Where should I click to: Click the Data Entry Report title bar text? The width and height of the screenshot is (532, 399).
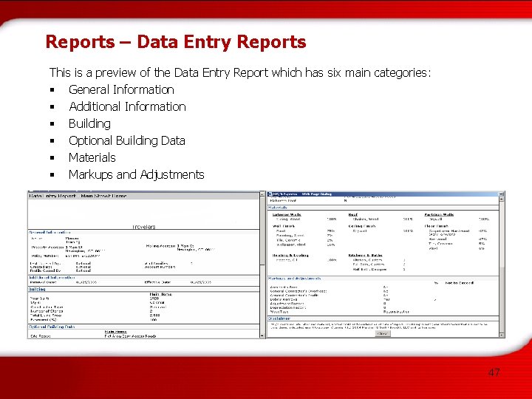[78, 196]
